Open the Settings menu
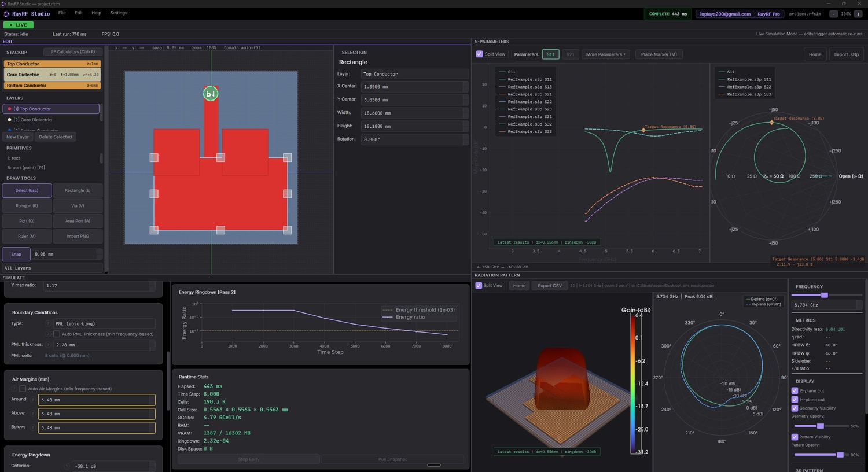Screen dimensions: 868x472 pos(119,13)
